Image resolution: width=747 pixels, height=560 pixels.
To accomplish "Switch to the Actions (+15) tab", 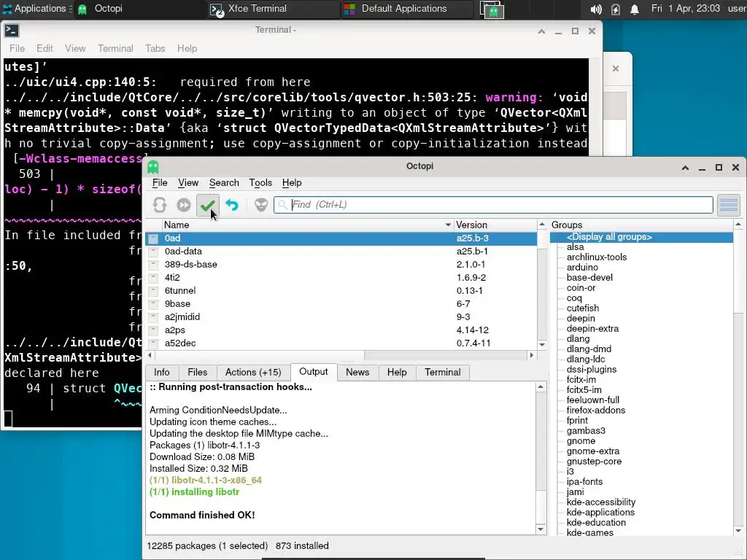I will point(253,373).
